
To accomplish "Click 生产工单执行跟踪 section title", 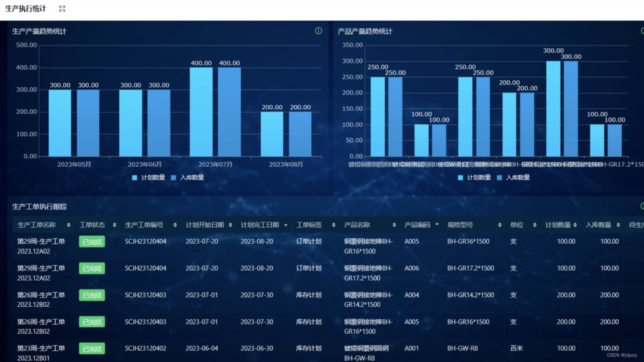I will pyautogui.click(x=39, y=206).
